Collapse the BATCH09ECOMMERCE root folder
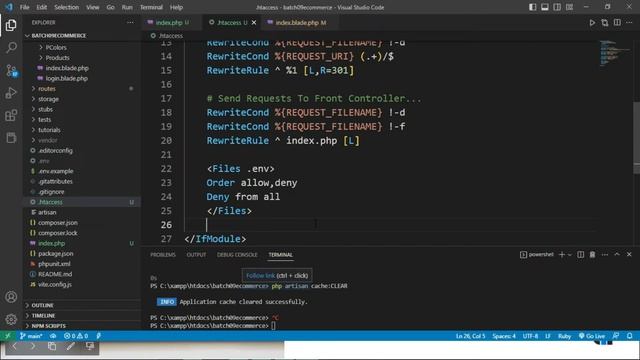The image size is (640, 360). click(59, 36)
